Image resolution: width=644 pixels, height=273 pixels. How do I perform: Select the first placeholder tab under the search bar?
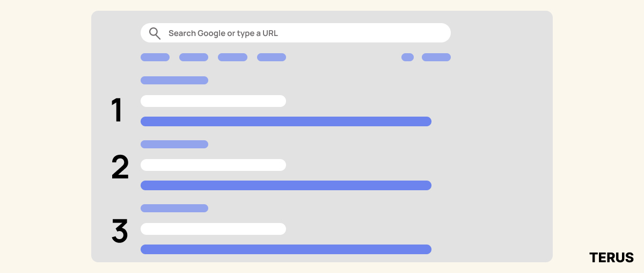[155, 58]
